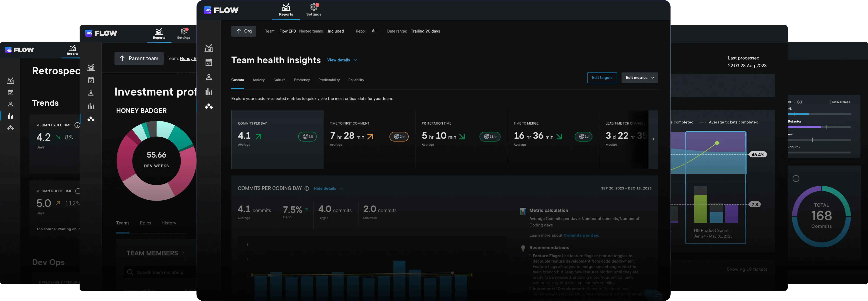Click the 4.0 target badge on Commits card
This screenshot has width=868, height=301.
(307, 136)
